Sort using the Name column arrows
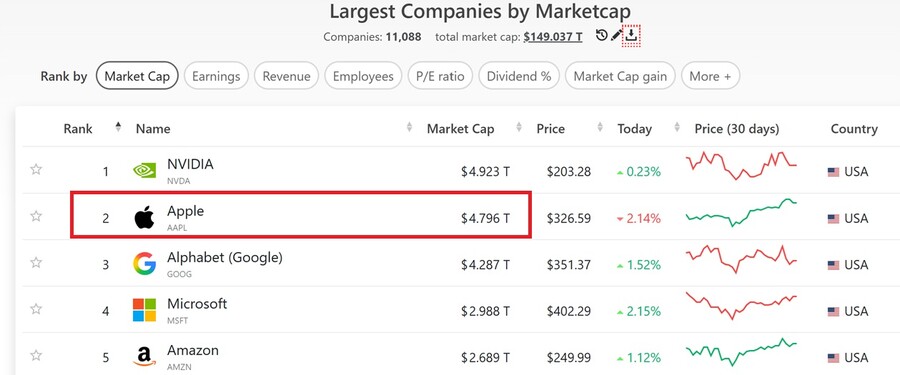The width and height of the screenshot is (900, 375). coord(409,127)
